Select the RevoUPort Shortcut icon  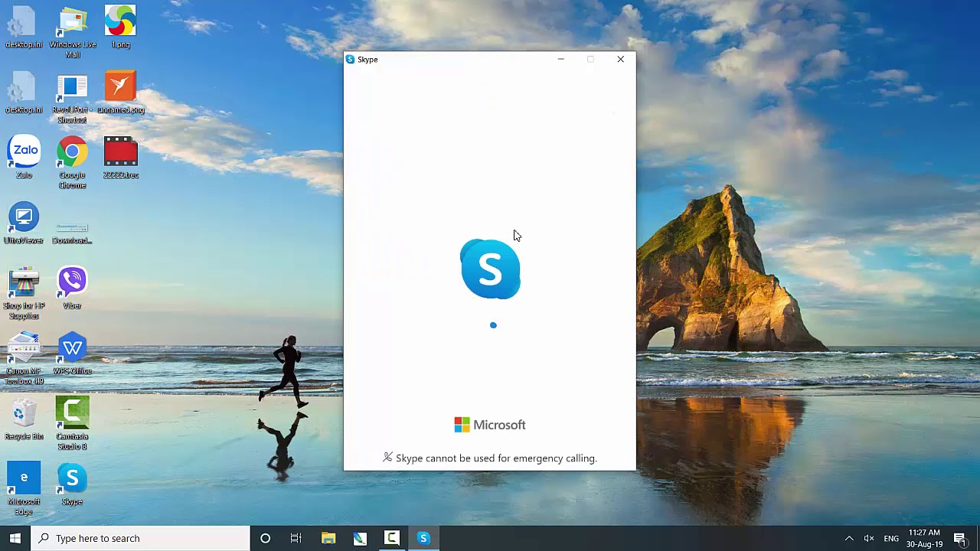coord(72,98)
